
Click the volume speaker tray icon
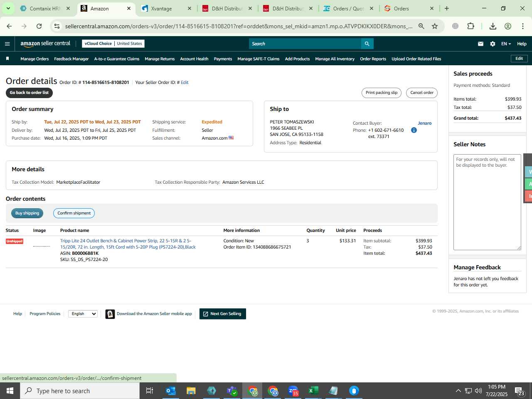tap(478, 391)
